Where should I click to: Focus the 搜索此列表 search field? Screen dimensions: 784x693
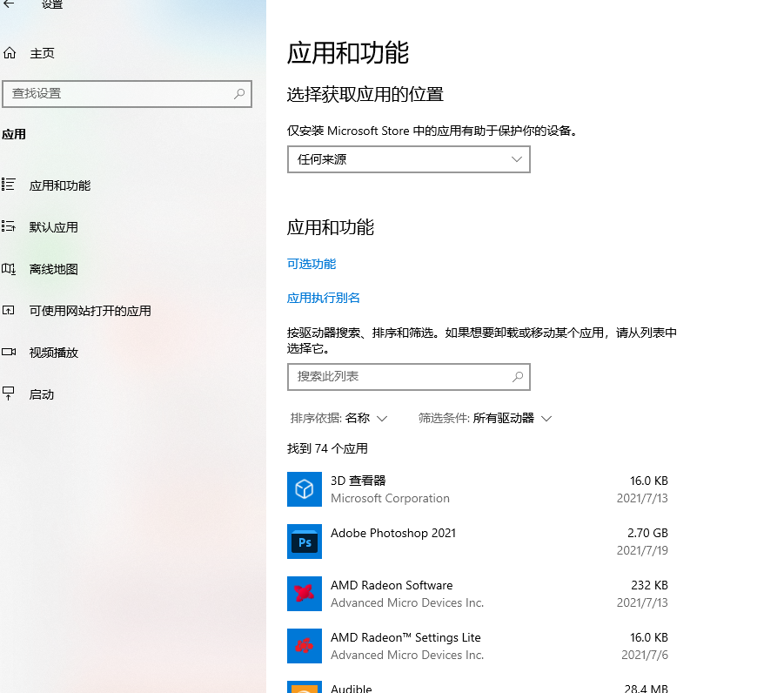pyautogui.click(x=408, y=376)
